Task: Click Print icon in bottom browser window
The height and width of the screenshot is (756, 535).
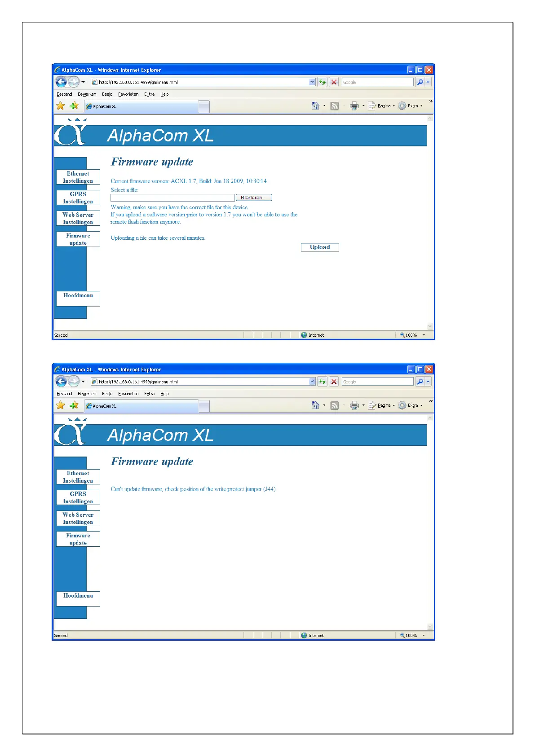Action: coord(354,405)
